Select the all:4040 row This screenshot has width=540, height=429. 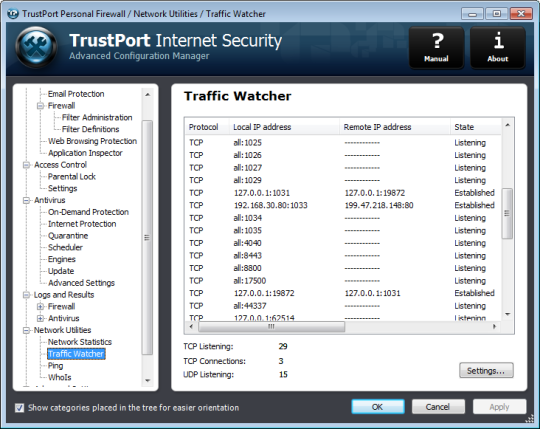pyautogui.click(x=343, y=243)
